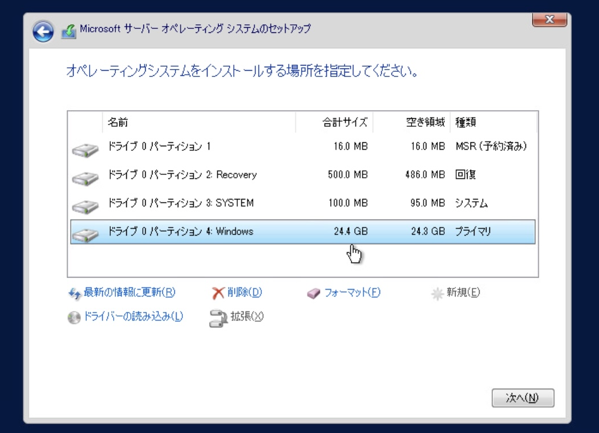This screenshot has height=433, width=599.
Task: Open ドライバーの読み込み(L) link
Action: click(133, 316)
